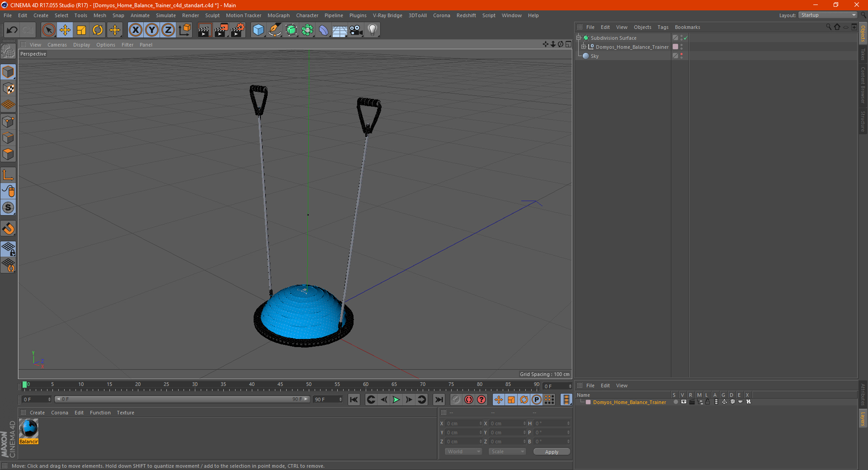This screenshot has height=470, width=868.
Task: Click the Position X coordinate field
Action: pyautogui.click(x=463, y=423)
